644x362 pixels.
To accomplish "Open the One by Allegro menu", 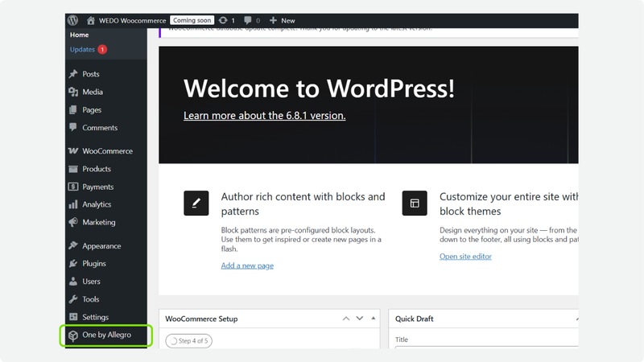I will [x=106, y=335].
